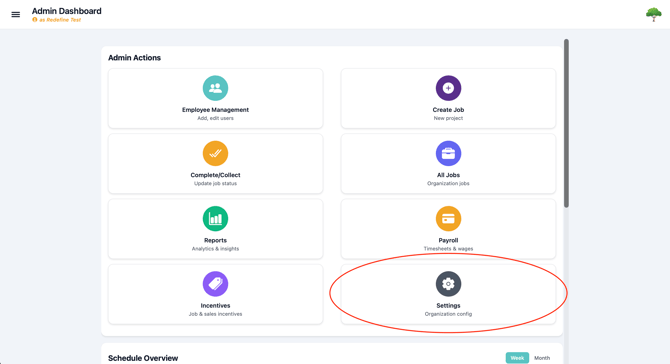Viewport: 670px width, 364px height.
Task: Click 'as Redefine Test' text
Action: (x=60, y=20)
